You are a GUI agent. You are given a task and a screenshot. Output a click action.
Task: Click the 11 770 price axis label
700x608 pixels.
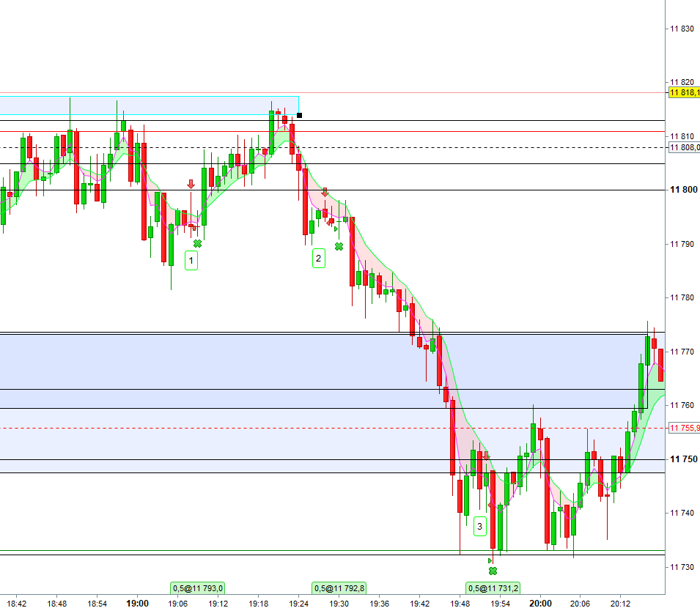(x=682, y=352)
